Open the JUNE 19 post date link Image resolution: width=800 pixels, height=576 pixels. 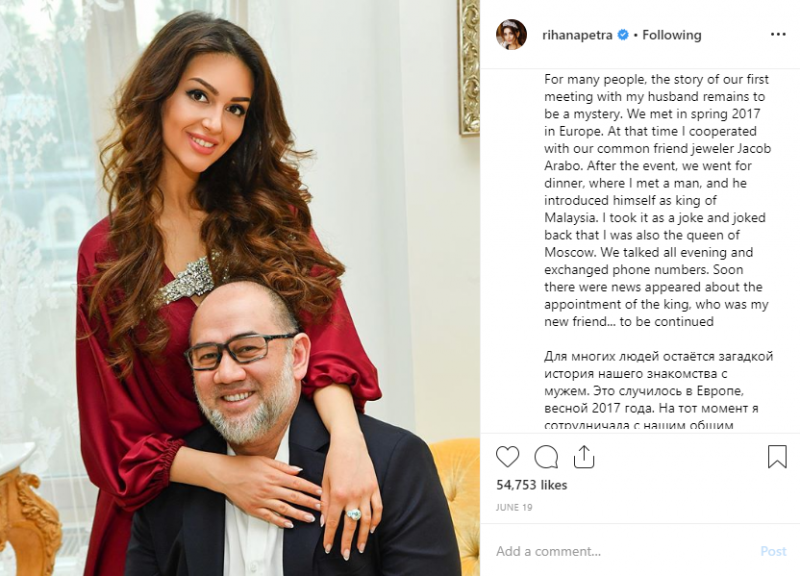pyautogui.click(x=514, y=508)
